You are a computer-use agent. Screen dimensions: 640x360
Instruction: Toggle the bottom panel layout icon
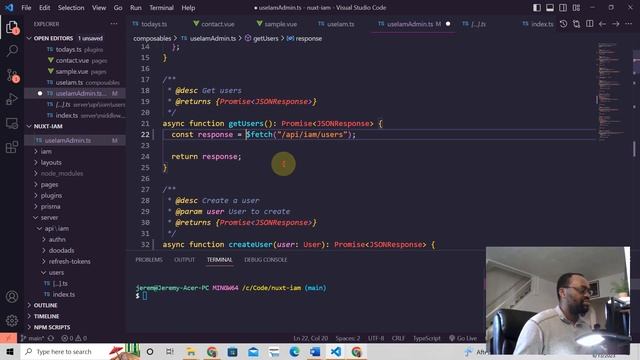[x=550, y=7]
